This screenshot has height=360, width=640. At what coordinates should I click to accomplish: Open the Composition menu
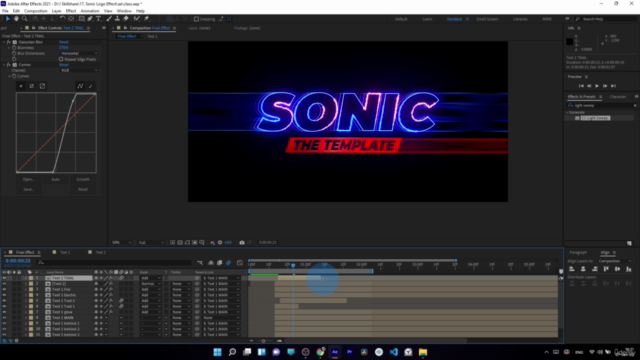click(x=36, y=11)
